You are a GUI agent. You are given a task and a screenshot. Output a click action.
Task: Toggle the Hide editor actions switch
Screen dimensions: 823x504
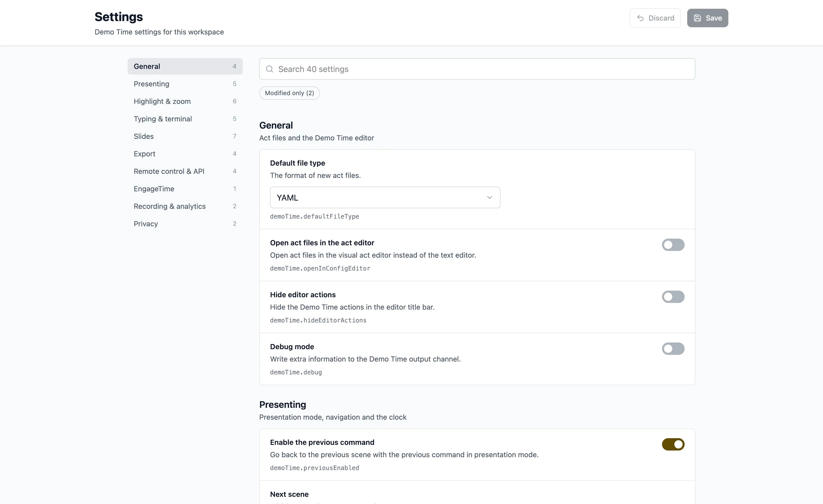coord(673,296)
